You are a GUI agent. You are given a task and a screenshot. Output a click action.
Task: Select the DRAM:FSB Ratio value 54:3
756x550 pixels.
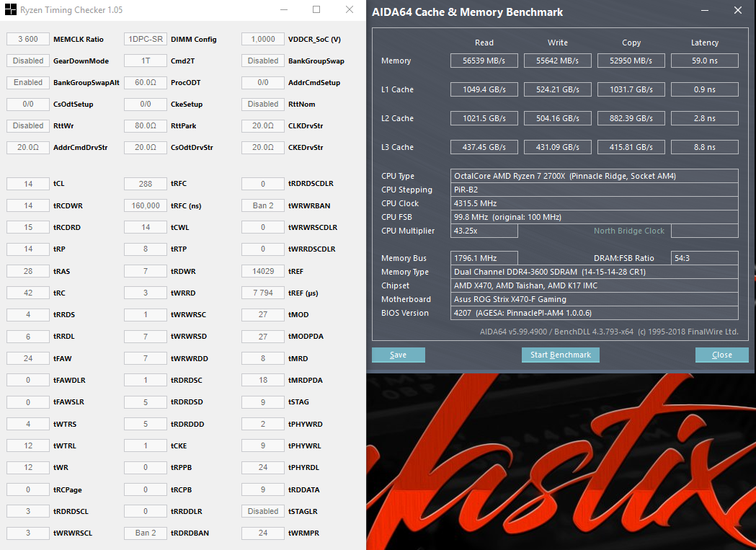(704, 258)
